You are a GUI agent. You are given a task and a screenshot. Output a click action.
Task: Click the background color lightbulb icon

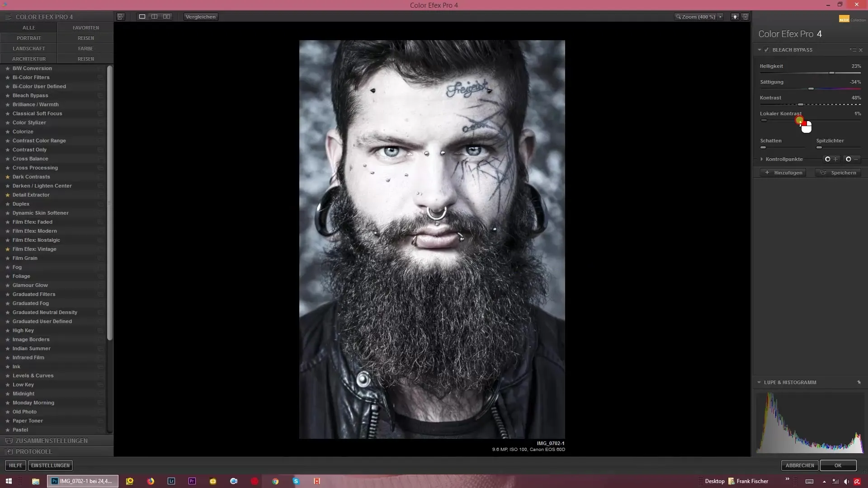point(735,17)
